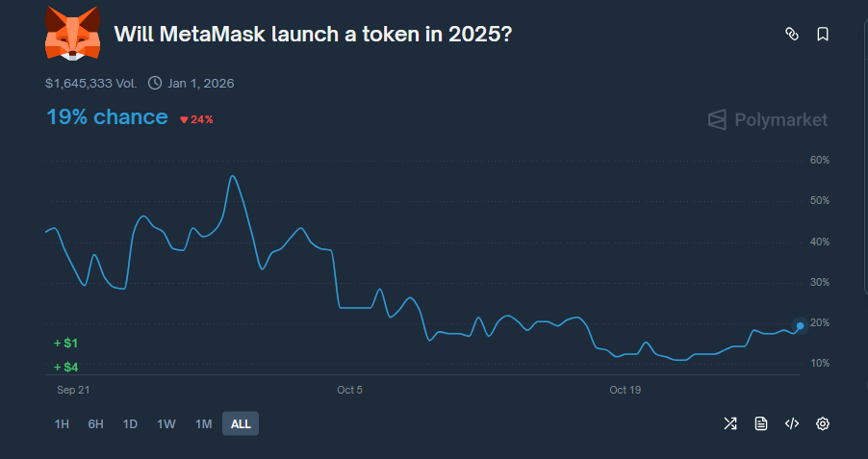The image size is (868, 459).
Task: Open the embed code icon
Action: (792, 423)
